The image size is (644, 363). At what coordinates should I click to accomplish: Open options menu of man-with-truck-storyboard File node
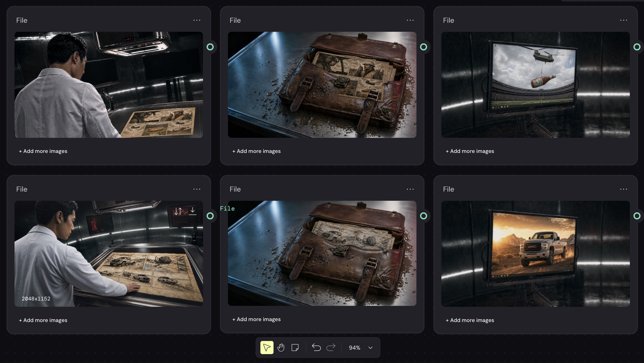[197, 189]
